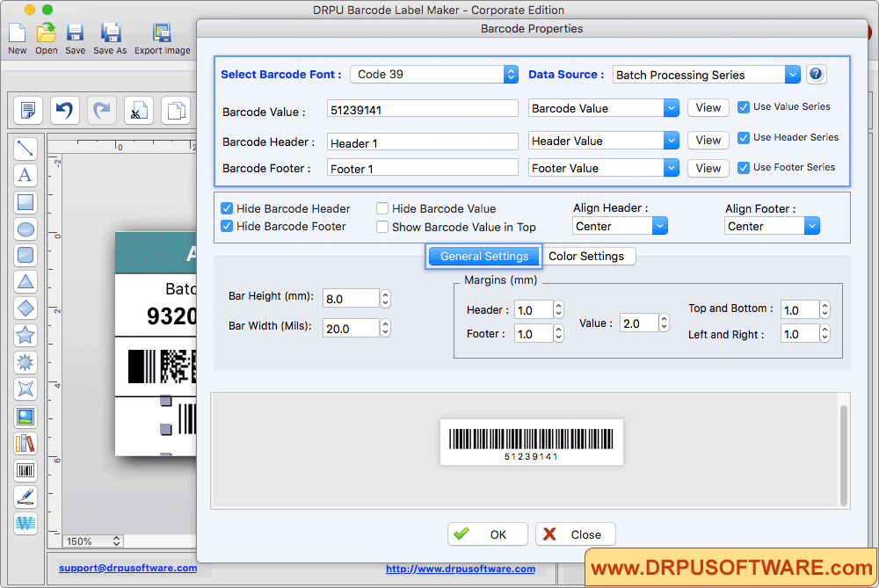Switch to the General Settings tab
The height and width of the screenshot is (588, 879).
pos(483,256)
